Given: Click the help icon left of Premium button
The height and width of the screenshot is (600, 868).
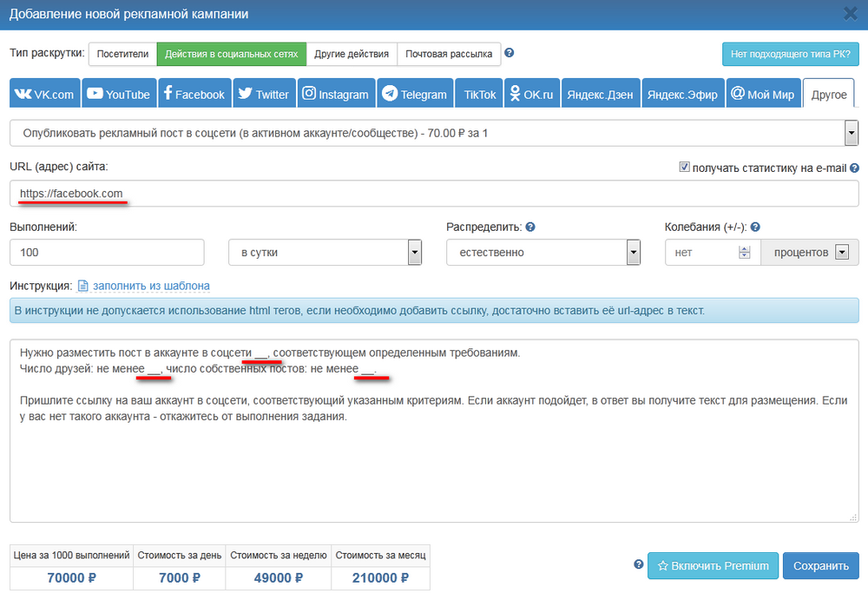Looking at the screenshot, I should click(639, 564).
